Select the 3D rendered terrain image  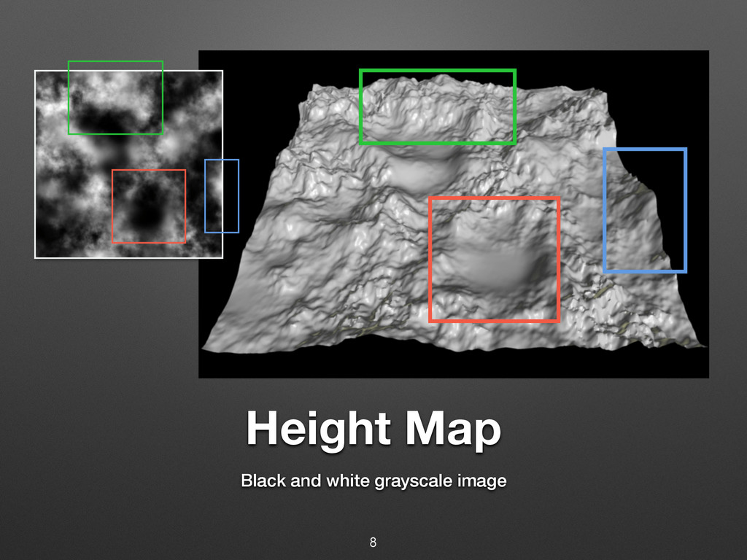point(454,214)
